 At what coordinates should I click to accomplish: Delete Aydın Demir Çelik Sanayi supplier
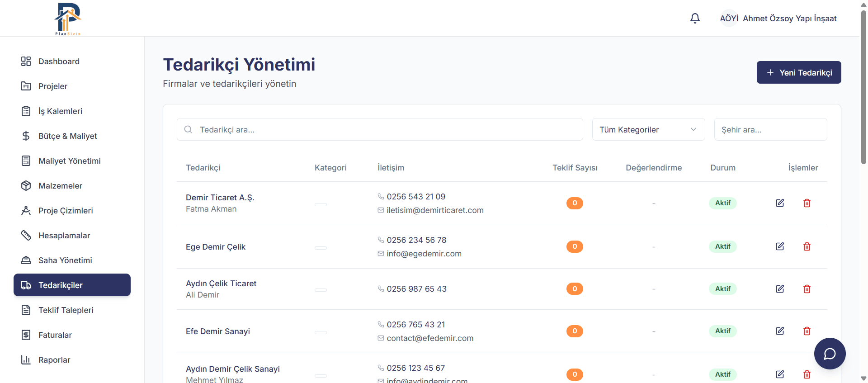click(x=807, y=374)
